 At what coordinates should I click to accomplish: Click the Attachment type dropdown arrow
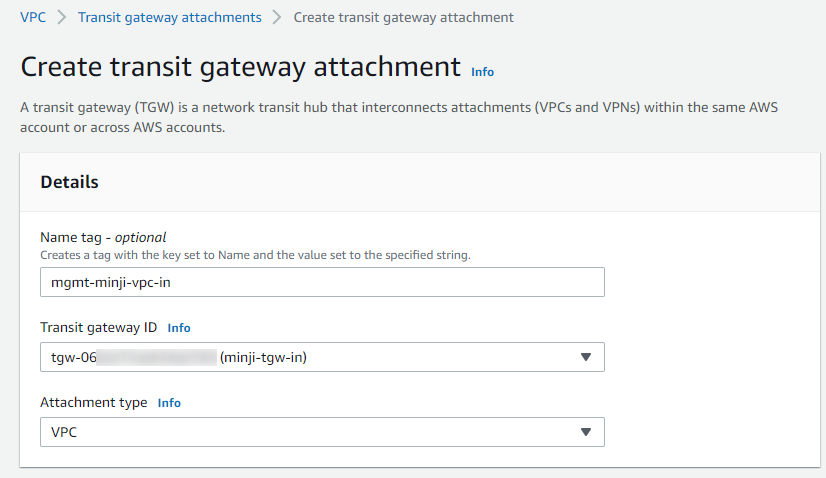(586, 432)
